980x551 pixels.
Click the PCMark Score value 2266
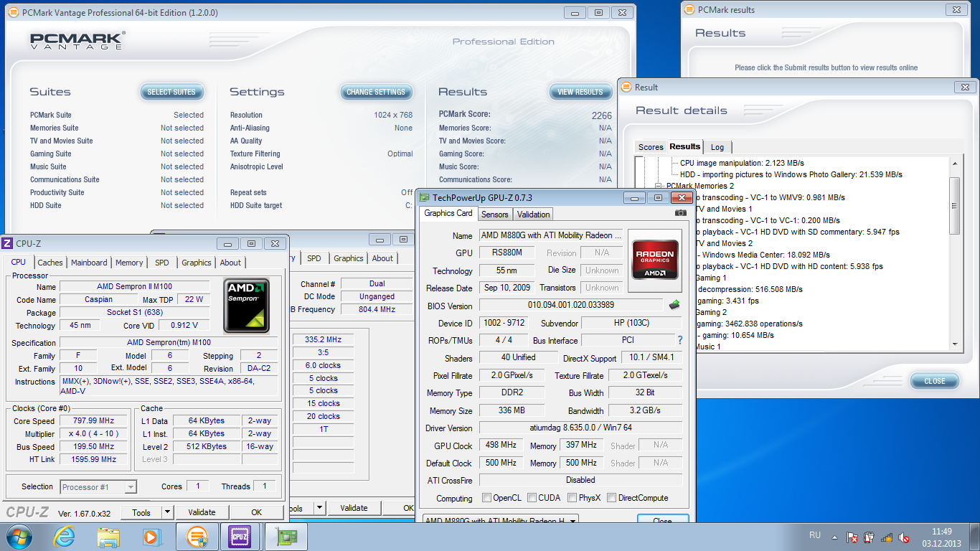tap(601, 116)
